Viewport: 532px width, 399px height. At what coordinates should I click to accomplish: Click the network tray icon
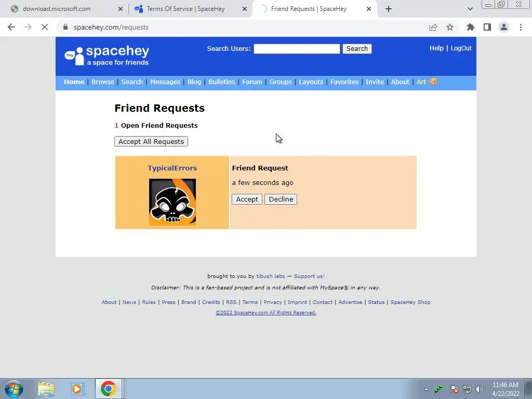pos(467,389)
